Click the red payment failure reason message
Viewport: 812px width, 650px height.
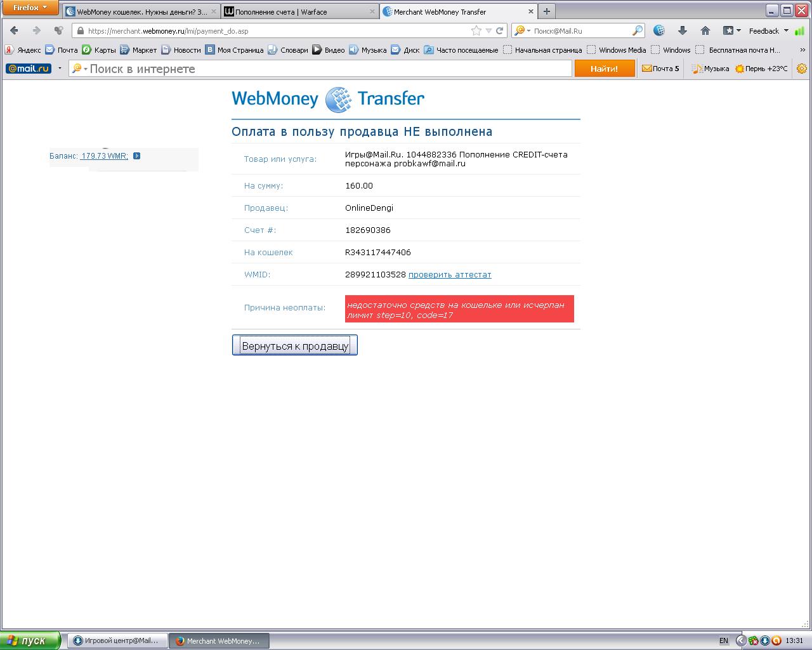459,309
